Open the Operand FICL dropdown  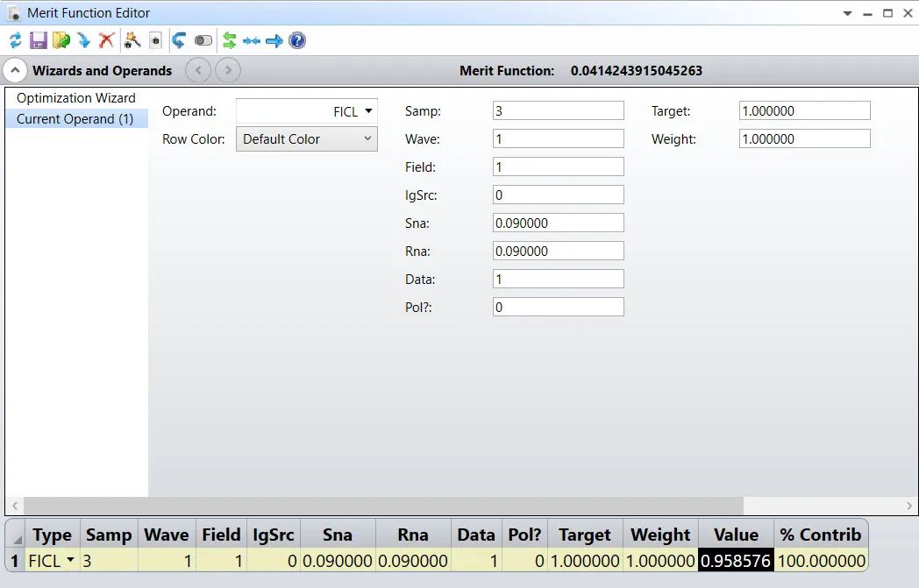[x=307, y=111]
